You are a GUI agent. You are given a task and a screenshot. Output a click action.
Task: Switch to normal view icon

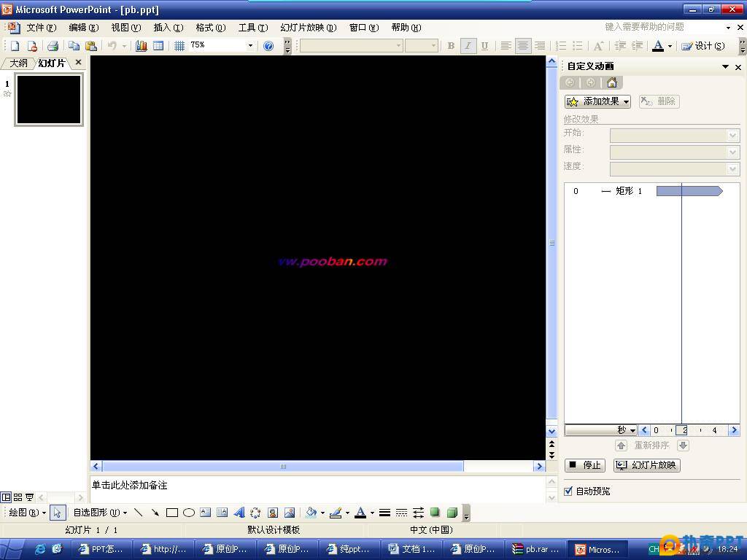pos(6,497)
